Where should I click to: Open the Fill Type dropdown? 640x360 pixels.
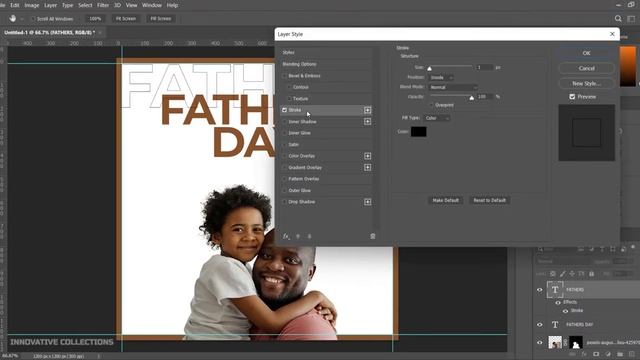click(x=437, y=118)
